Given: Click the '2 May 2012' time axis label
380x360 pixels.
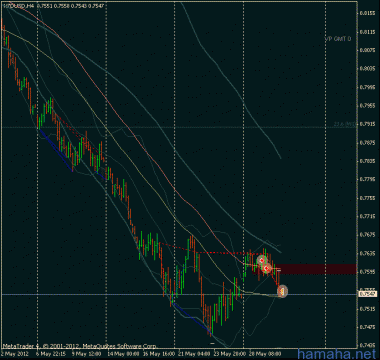Looking at the screenshot, I should click(x=15, y=353).
